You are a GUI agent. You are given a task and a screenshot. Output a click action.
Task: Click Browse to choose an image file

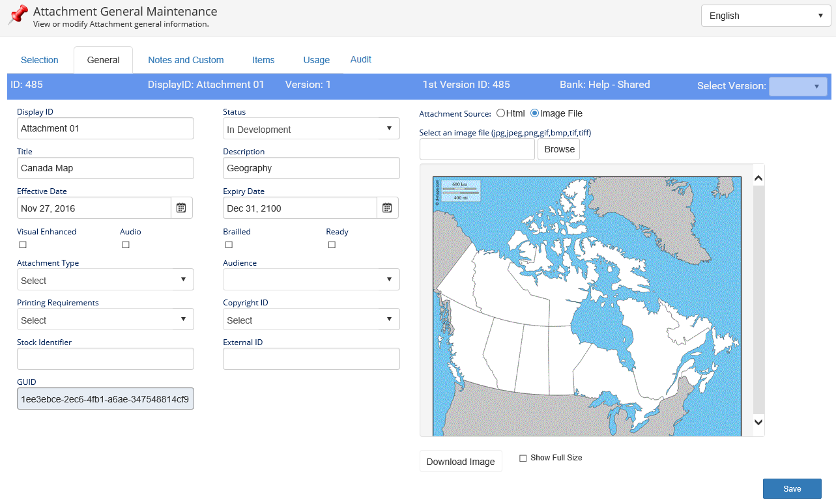pos(559,149)
